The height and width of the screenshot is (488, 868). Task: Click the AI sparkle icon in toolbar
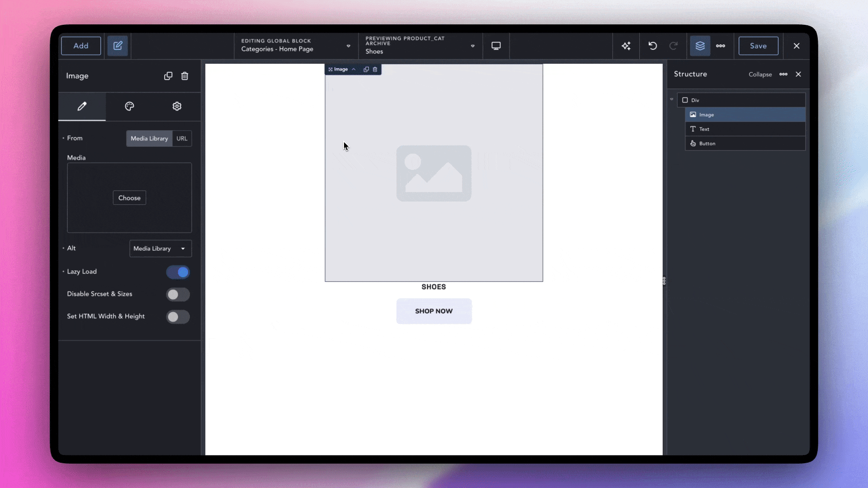coord(626,46)
